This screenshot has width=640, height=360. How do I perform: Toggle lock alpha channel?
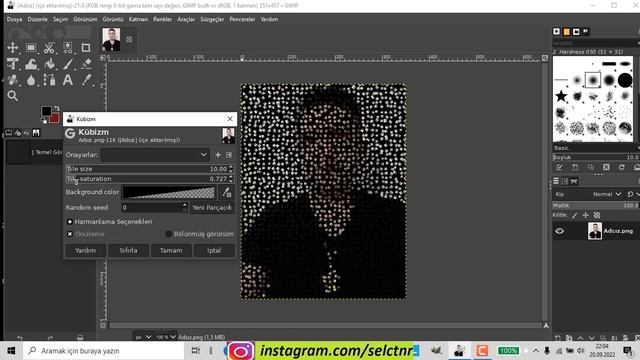point(597,215)
